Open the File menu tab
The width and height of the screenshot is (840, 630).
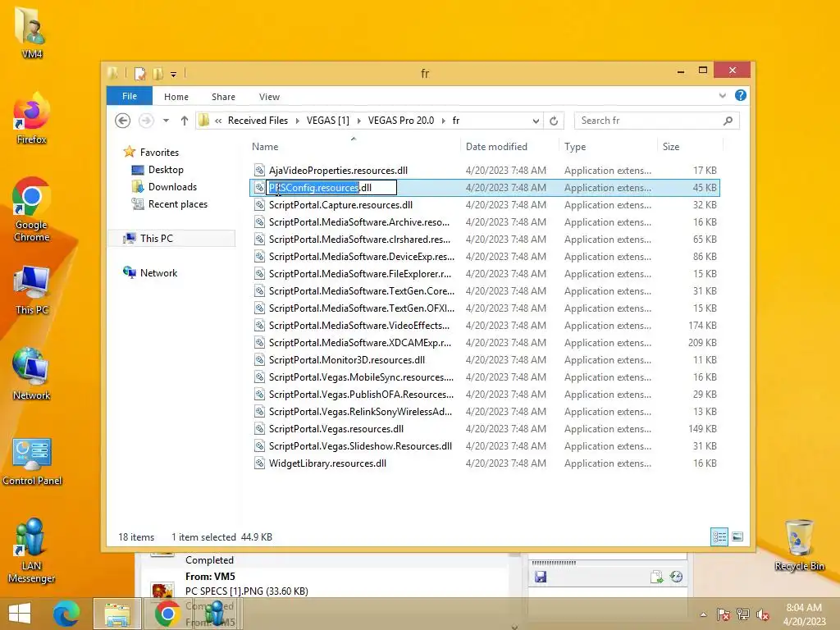tap(130, 96)
